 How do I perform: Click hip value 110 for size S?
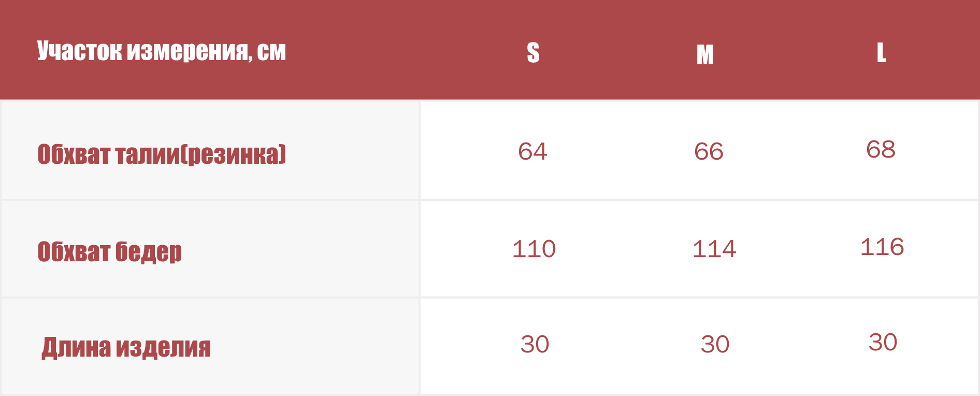tap(534, 249)
